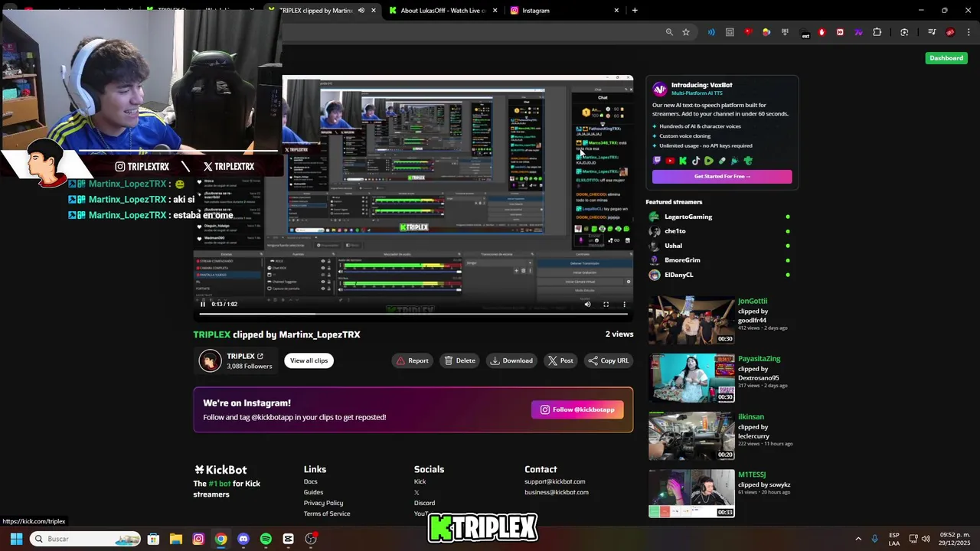Click the Report button
Viewport: 980px width, 551px height.
pos(412,360)
